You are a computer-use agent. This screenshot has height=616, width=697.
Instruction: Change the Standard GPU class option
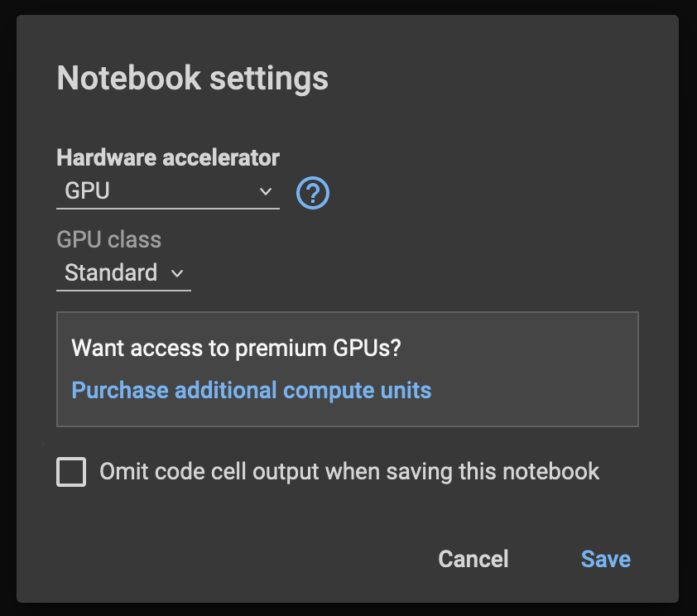click(123, 273)
